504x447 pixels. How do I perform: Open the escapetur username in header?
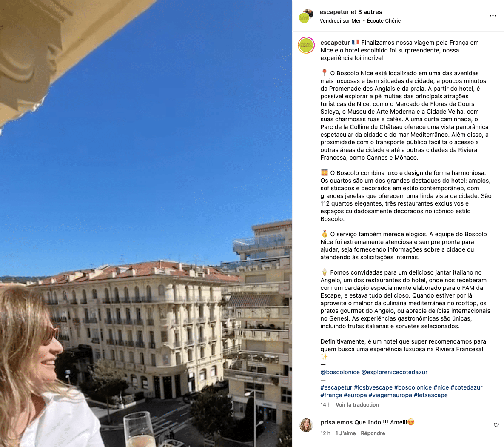pyautogui.click(x=334, y=12)
